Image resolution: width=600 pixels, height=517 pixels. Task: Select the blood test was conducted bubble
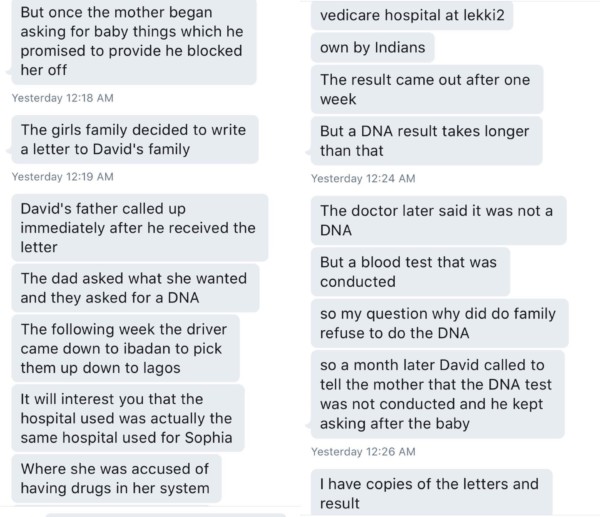[x=410, y=272]
